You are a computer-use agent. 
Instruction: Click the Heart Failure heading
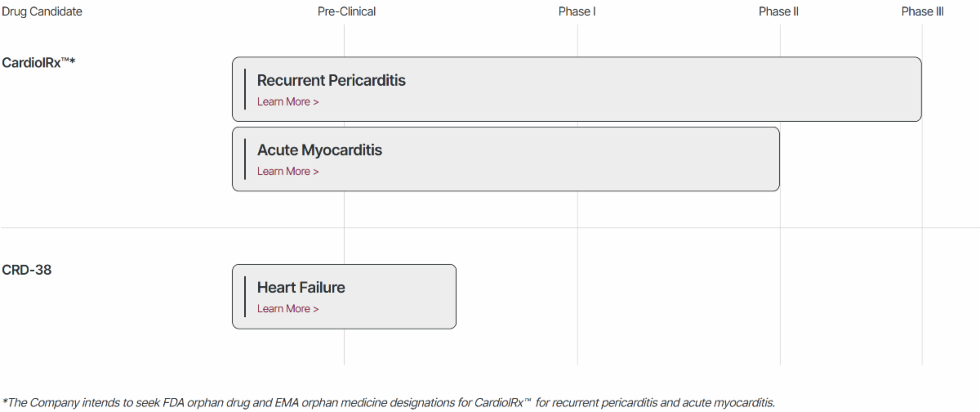[x=301, y=288]
